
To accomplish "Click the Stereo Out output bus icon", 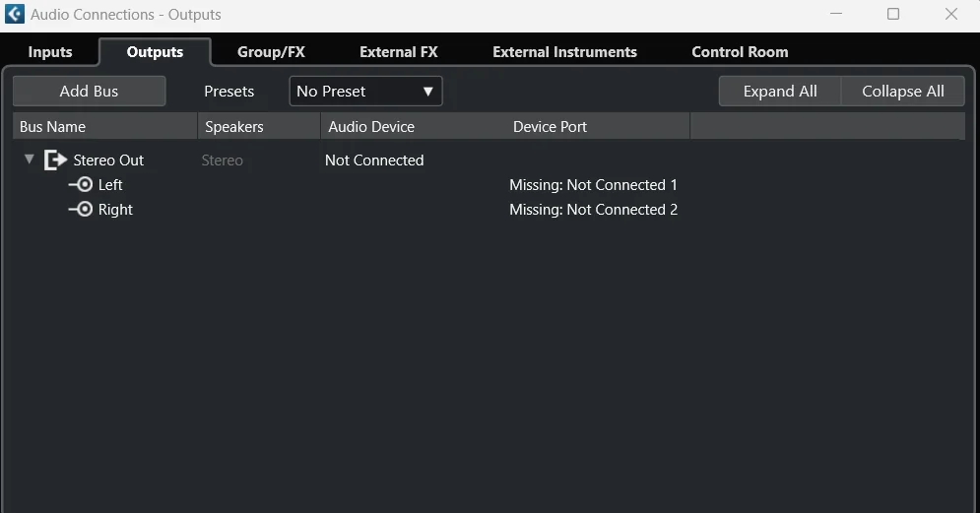I will [55, 160].
